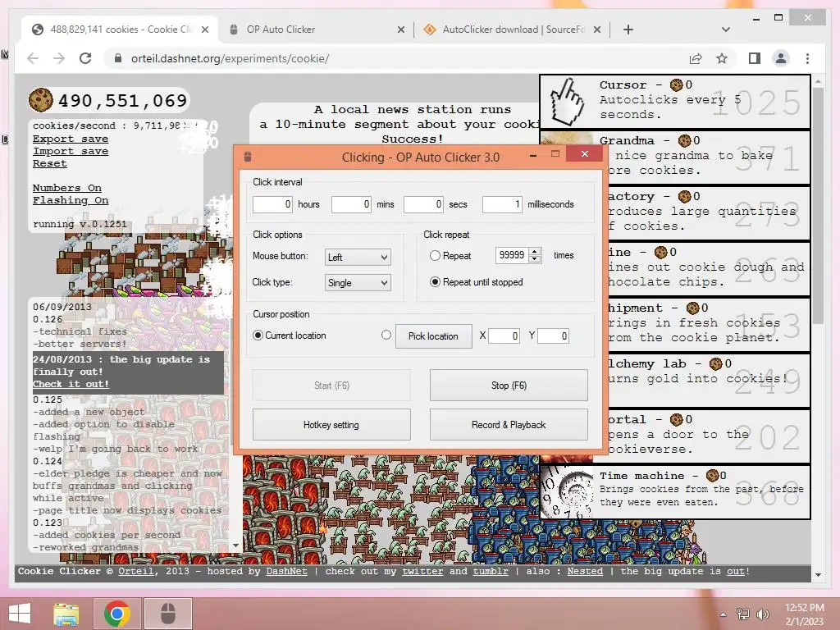
Task: Open the Chrome side panel
Action: (x=755, y=58)
